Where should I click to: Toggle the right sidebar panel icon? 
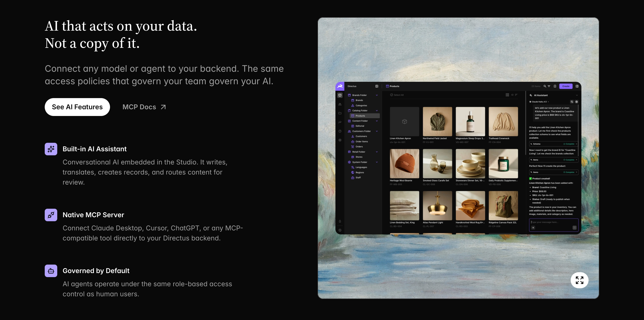click(577, 86)
